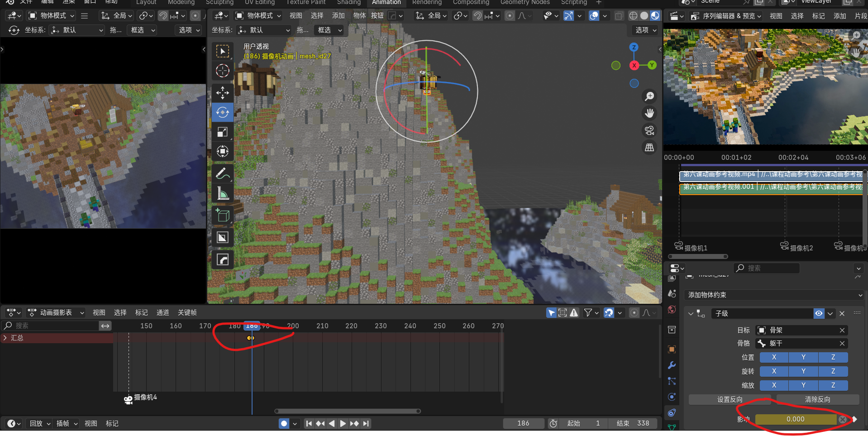This screenshot has height=436, width=868.
Task: Toggle location Z for child-of constraint
Action: coord(833,357)
